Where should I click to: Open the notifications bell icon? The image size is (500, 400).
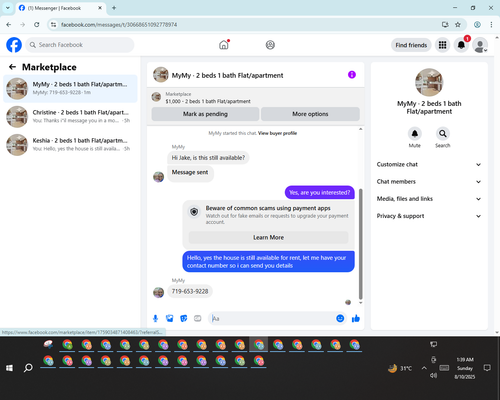[461, 45]
